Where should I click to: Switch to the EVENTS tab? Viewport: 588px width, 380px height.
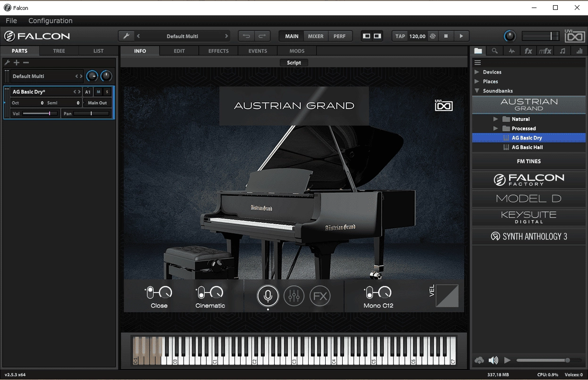click(x=258, y=51)
